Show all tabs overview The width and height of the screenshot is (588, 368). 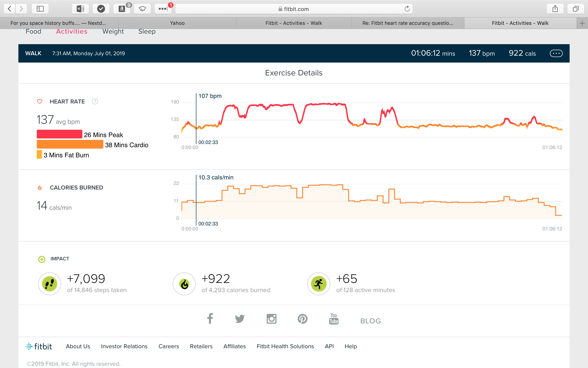(576, 9)
